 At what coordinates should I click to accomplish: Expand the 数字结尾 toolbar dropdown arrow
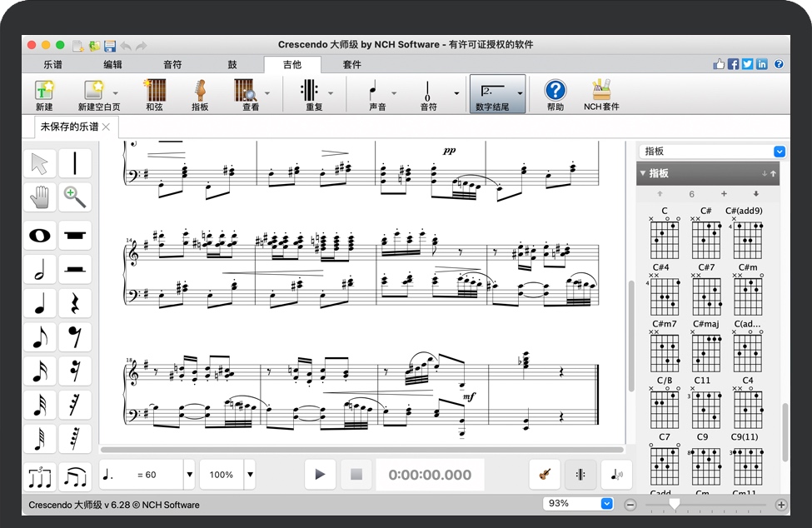click(x=521, y=93)
